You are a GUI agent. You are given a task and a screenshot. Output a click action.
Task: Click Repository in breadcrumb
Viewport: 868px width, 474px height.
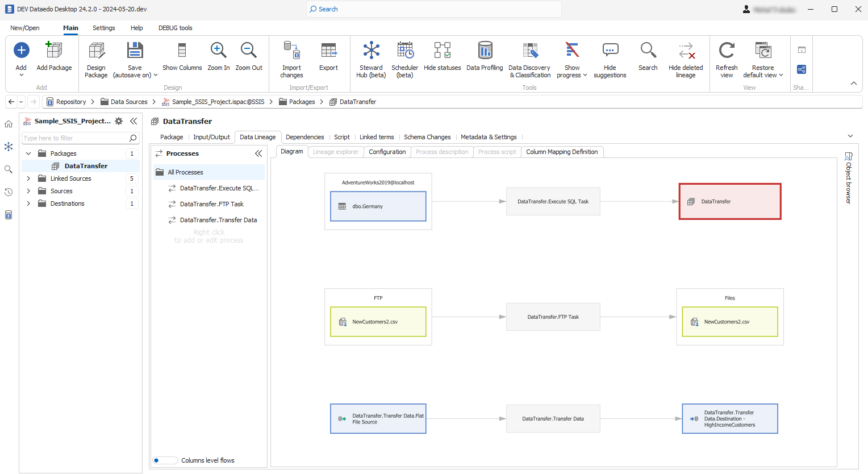(71, 102)
